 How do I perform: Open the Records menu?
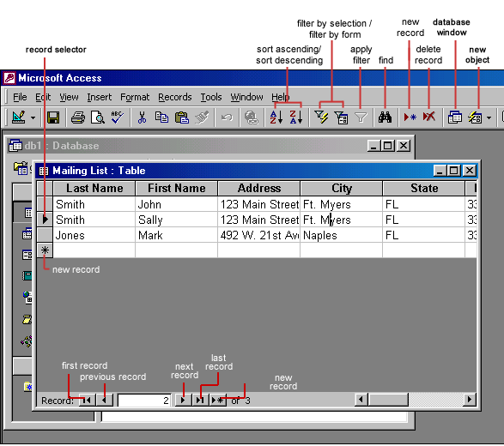(x=175, y=97)
